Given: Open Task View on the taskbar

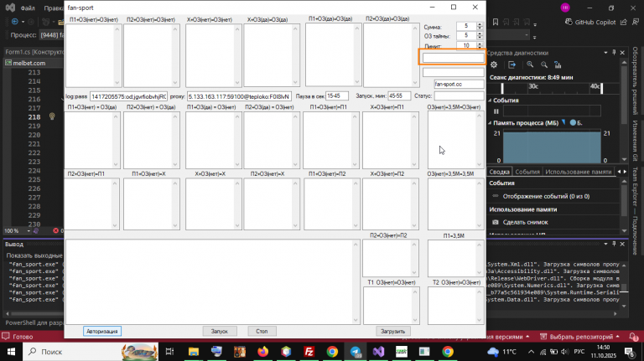Looking at the screenshot, I should pyautogui.click(x=169, y=352).
